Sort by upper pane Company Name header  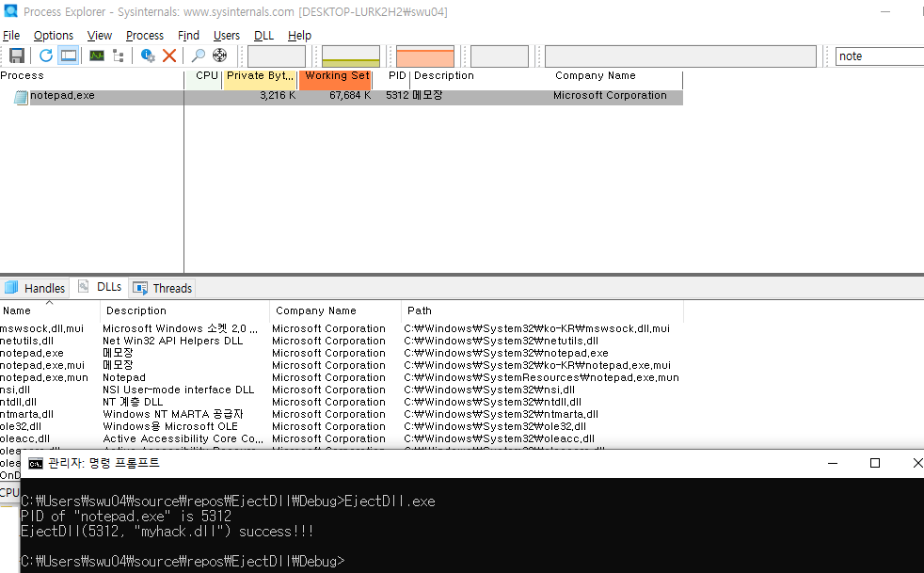coord(616,76)
